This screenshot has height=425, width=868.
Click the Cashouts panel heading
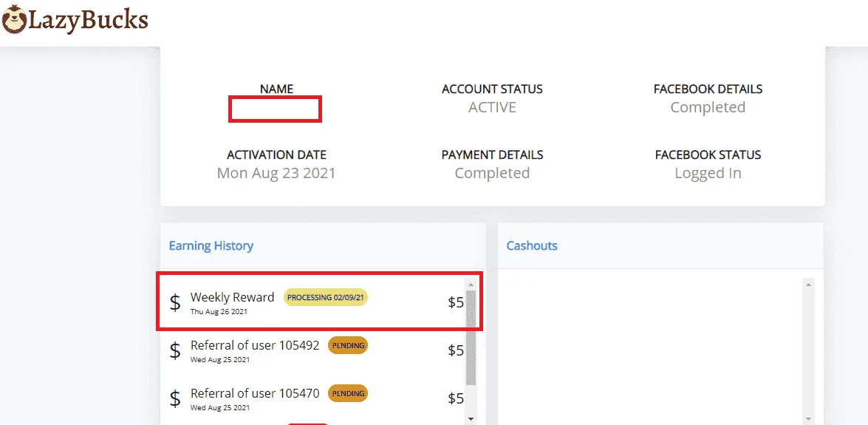[x=532, y=245]
